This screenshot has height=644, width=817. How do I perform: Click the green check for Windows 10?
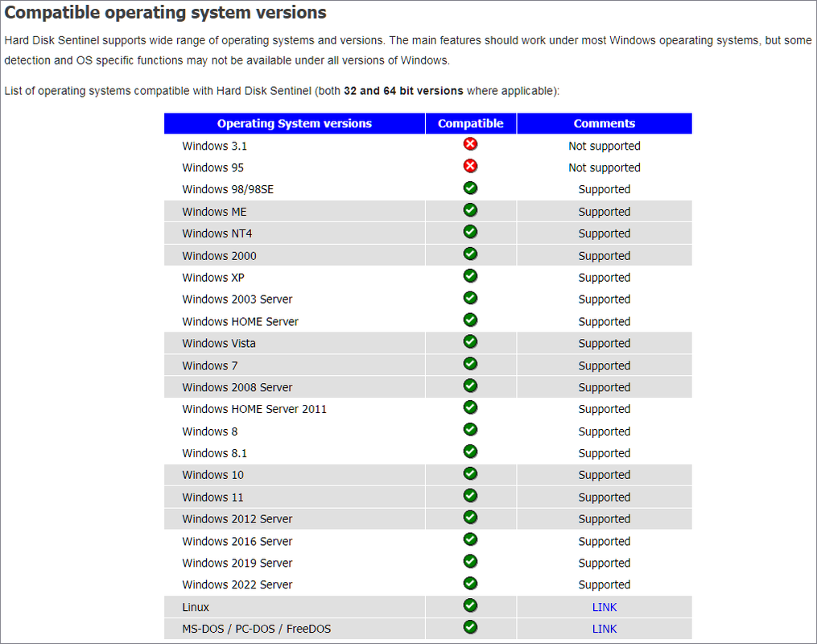(x=471, y=473)
